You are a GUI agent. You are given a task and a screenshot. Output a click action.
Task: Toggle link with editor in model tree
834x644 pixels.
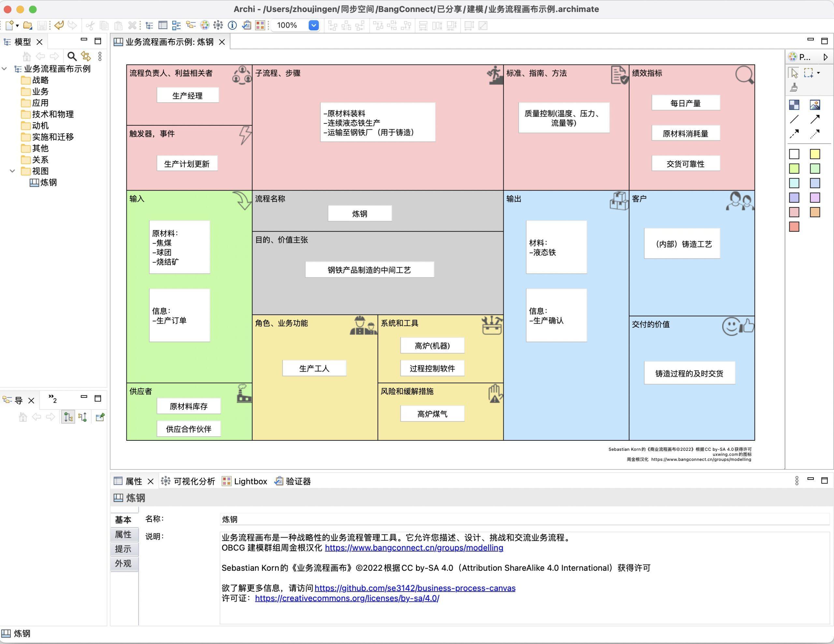86,56
